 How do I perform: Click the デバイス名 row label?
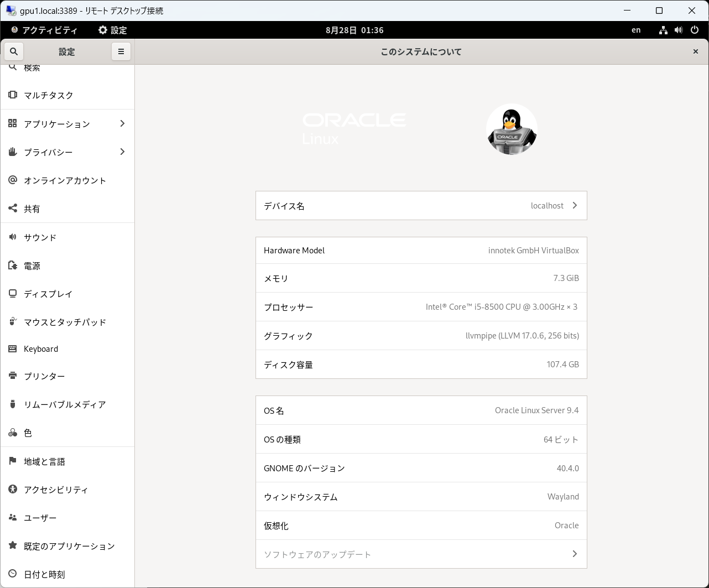coord(284,206)
